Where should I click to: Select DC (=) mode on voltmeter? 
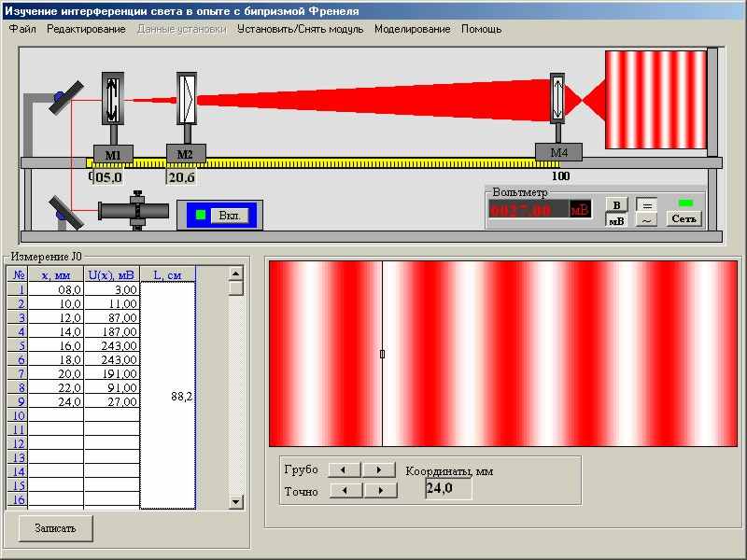pyautogui.click(x=647, y=205)
